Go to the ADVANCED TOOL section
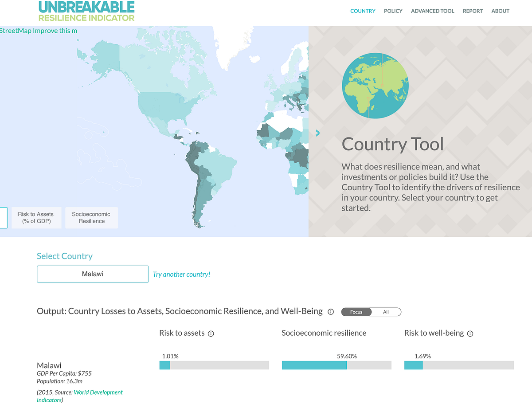 point(432,11)
